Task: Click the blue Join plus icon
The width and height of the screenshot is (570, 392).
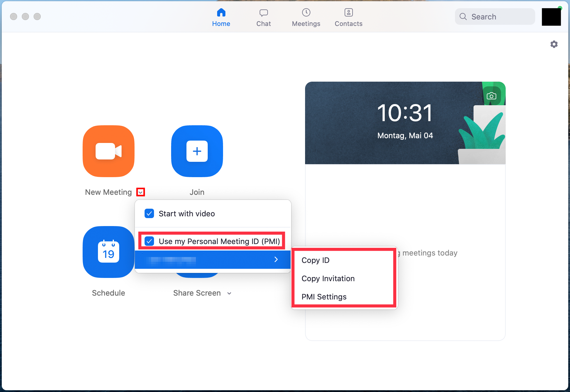Action: (x=197, y=151)
